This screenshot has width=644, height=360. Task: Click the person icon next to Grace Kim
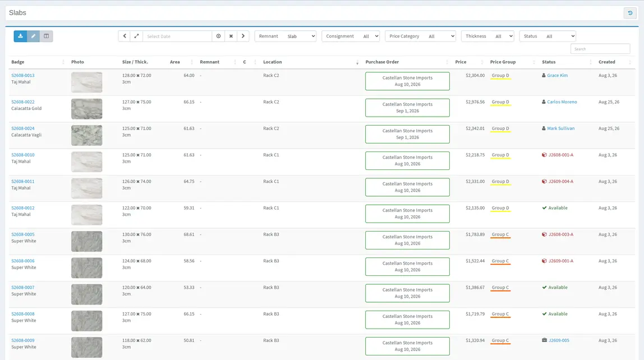click(x=544, y=76)
